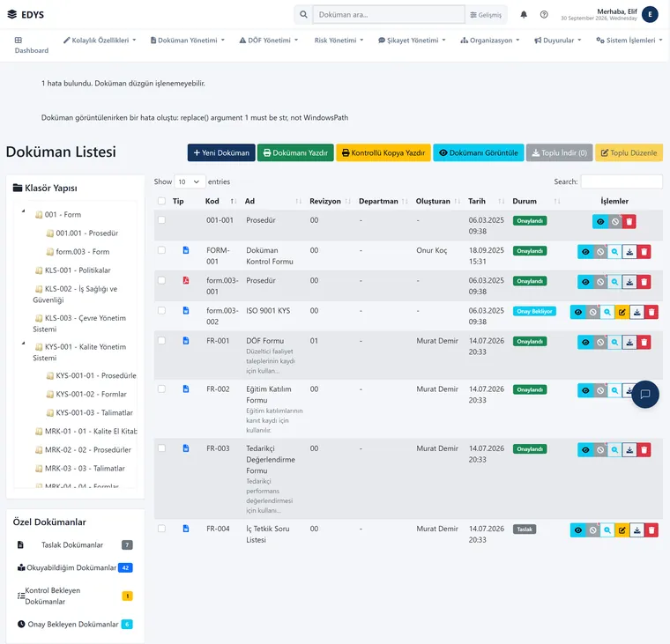This screenshot has height=644, width=670.
Task: View form.003-001 with eye icon
Action: (x=585, y=282)
